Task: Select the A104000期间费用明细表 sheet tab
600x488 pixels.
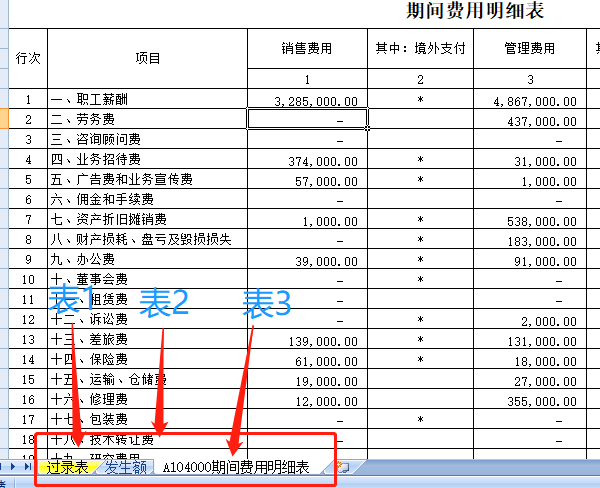Action: (236, 467)
